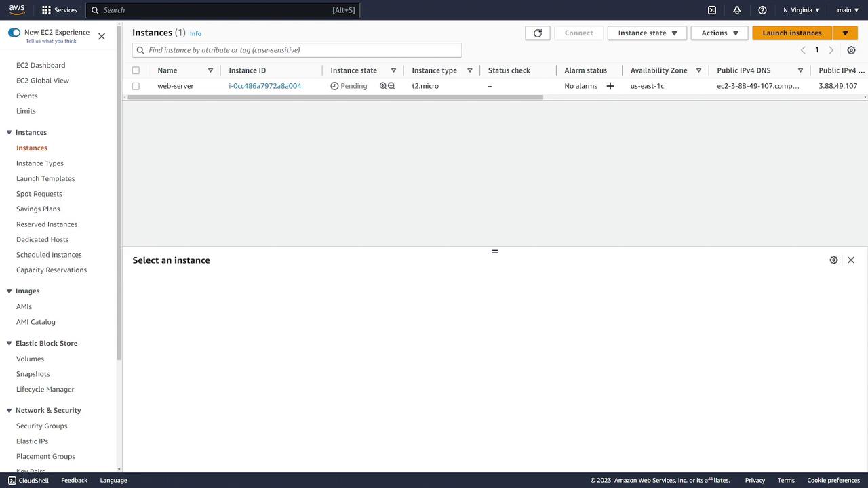Image resolution: width=868 pixels, height=488 pixels.
Task: Open the help question mark menu
Action: click(x=762, y=10)
